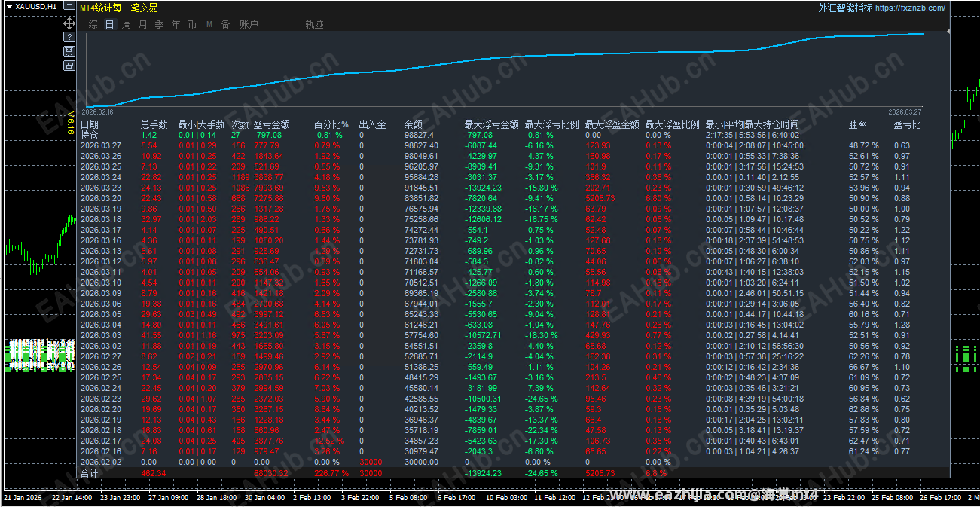Switch to the 综 summary tab
Image resolution: width=980 pixels, height=507 pixels.
(x=93, y=24)
